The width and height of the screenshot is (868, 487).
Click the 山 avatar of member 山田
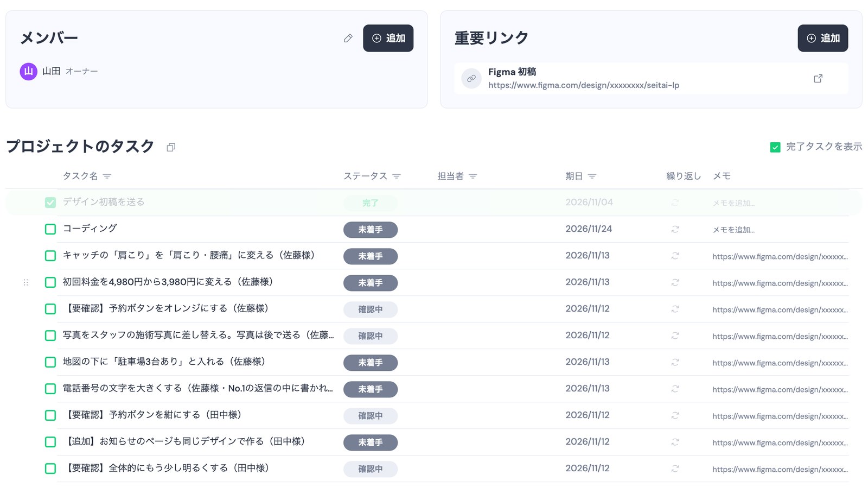pyautogui.click(x=29, y=71)
